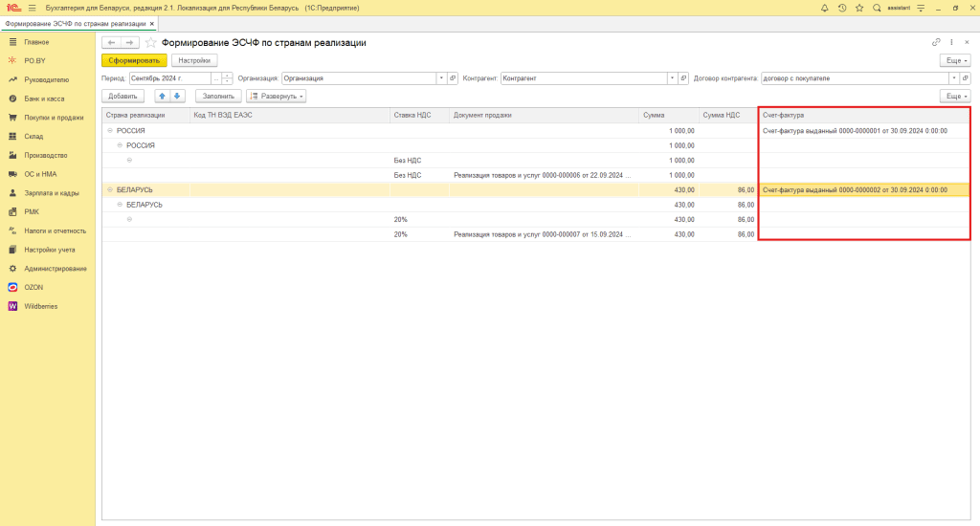This screenshot has height=526, width=980.
Task: Open Контрагент item card icon
Action: (x=683, y=78)
